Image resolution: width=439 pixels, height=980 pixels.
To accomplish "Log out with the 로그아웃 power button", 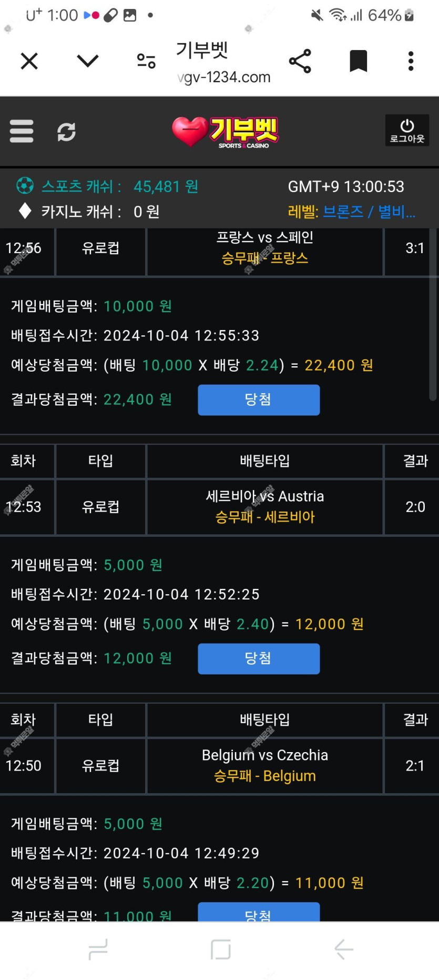I will tap(407, 131).
